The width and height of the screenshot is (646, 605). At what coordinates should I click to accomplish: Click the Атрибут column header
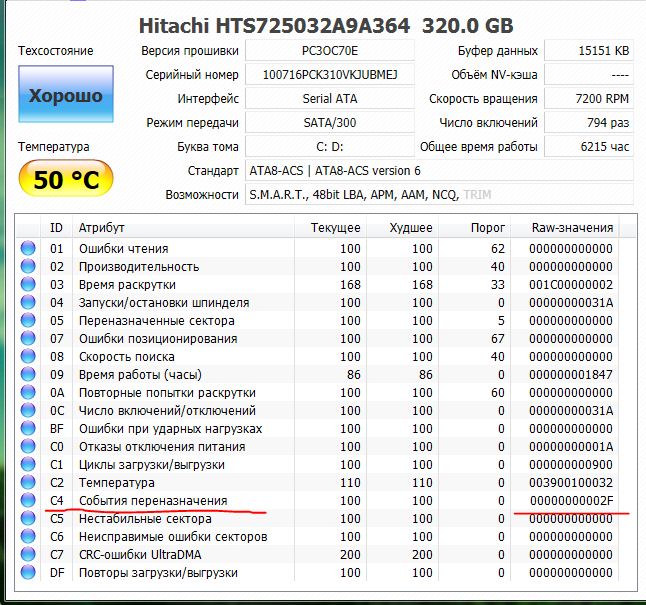tap(183, 227)
